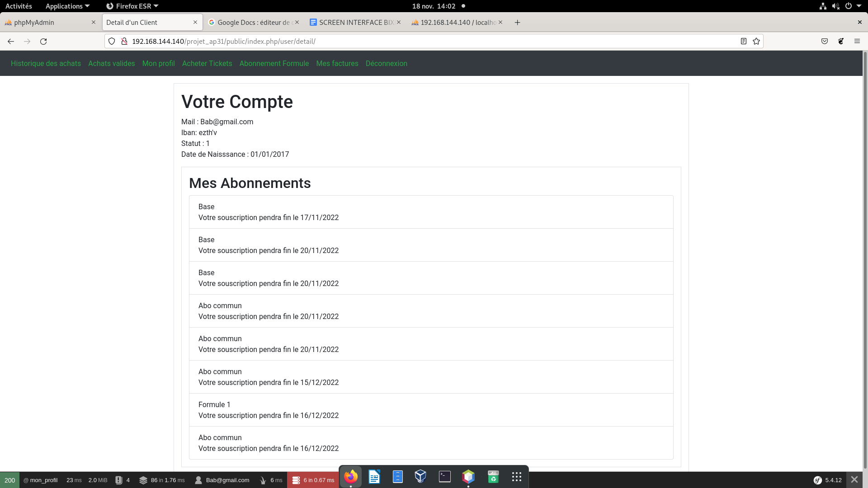Image resolution: width=868 pixels, height=488 pixels.
Task: Open the Applications dropdown menu
Action: [x=67, y=6]
